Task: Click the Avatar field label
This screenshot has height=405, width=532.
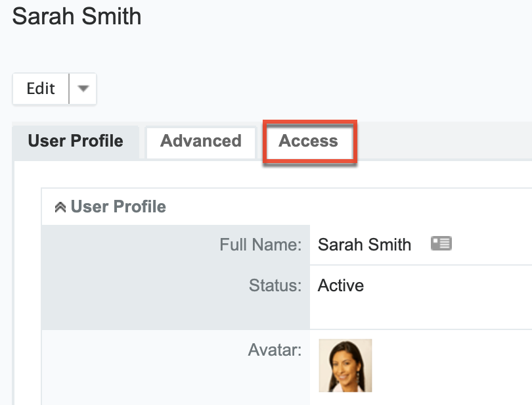Action: point(274,350)
